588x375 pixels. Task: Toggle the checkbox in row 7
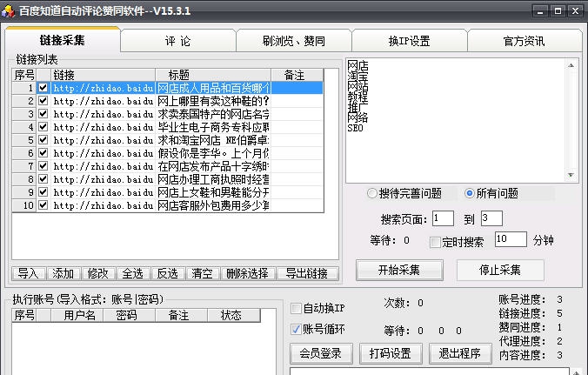[43, 166]
